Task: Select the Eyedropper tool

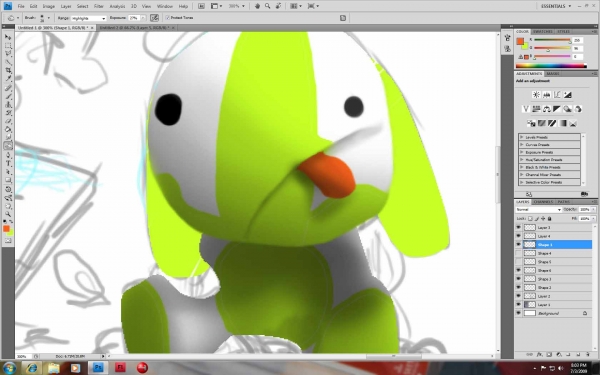Action: 8,79
